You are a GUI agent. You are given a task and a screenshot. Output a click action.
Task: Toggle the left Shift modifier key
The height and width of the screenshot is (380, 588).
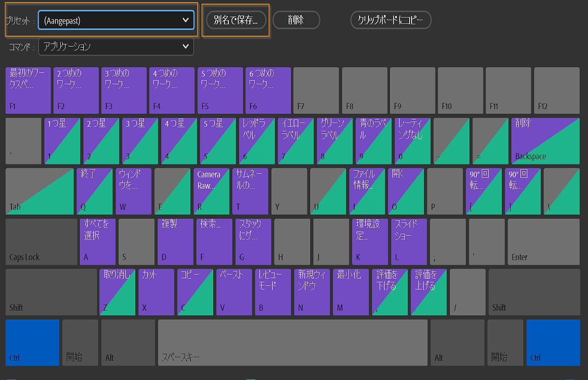click(x=51, y=292)
